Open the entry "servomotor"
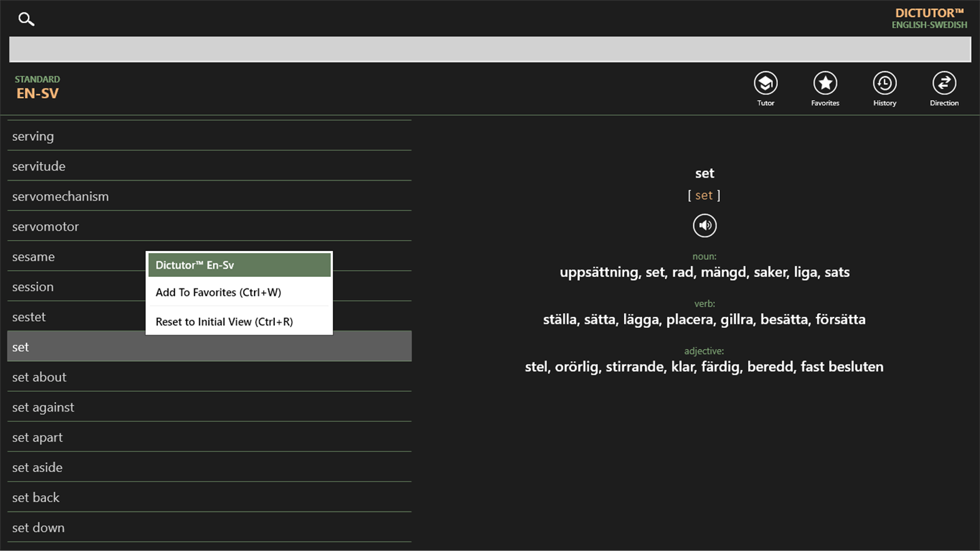980x551 pixels. tap(210, 227)
